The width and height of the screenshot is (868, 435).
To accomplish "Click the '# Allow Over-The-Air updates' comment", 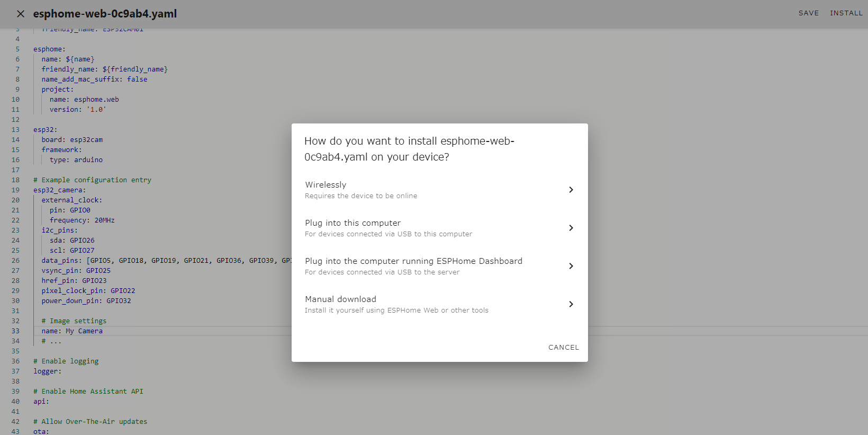I will [x=90, y=422].
